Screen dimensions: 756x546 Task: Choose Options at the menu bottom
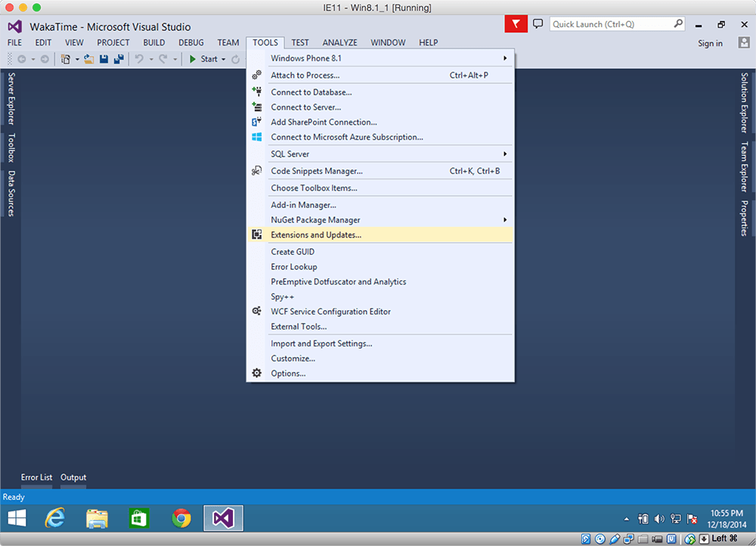[288, 374]
